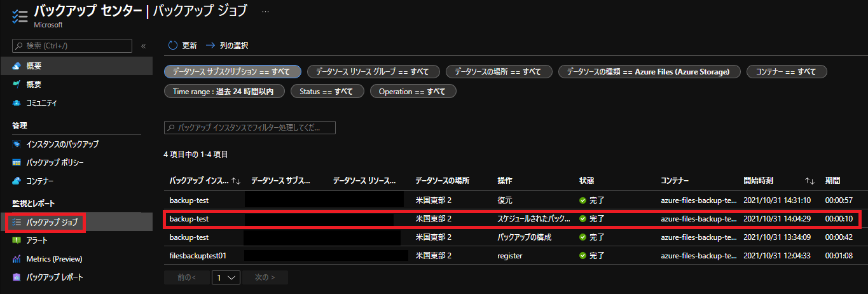The image size is (868, 294).
Task: Click the アラート green icon
Action: pyautogui.click(x=17, y=241)
